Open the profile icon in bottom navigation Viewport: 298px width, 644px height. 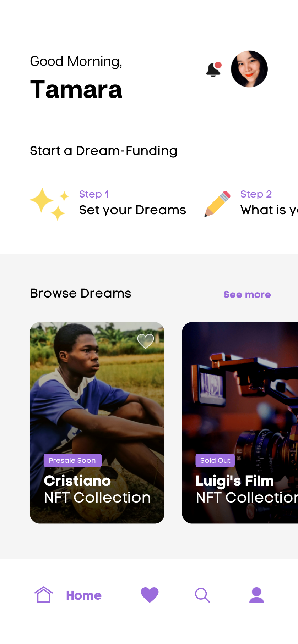pyautogui.click(x=256, y=595)
